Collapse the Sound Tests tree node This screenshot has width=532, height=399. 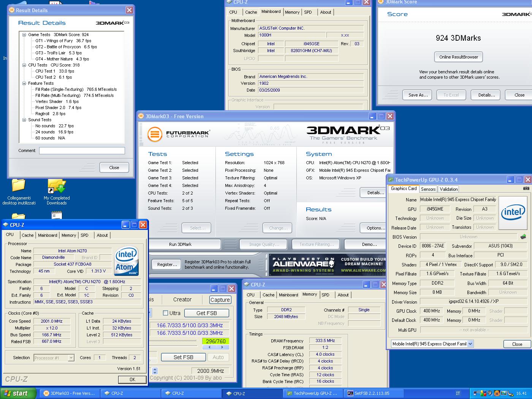click(x=24, y=120)
